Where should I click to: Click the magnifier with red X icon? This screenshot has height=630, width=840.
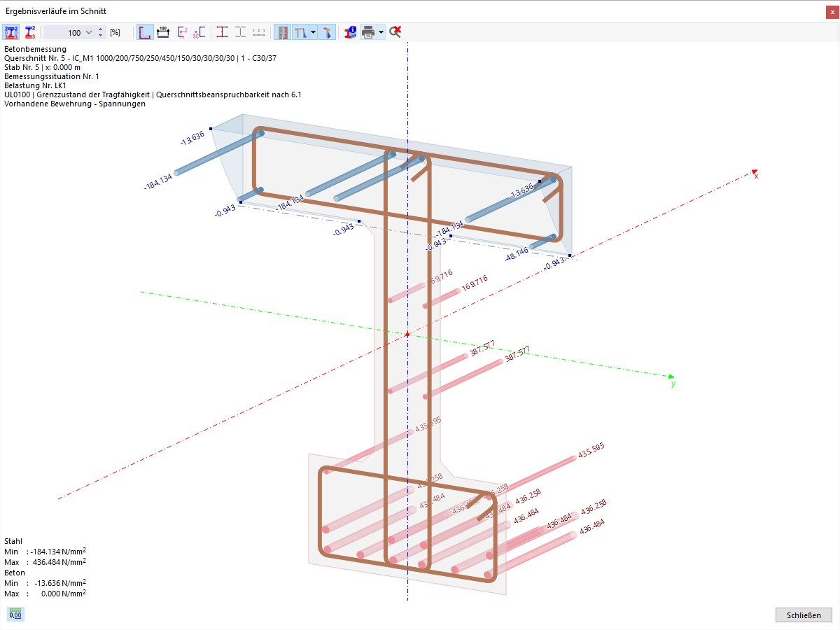pos(395,32)
